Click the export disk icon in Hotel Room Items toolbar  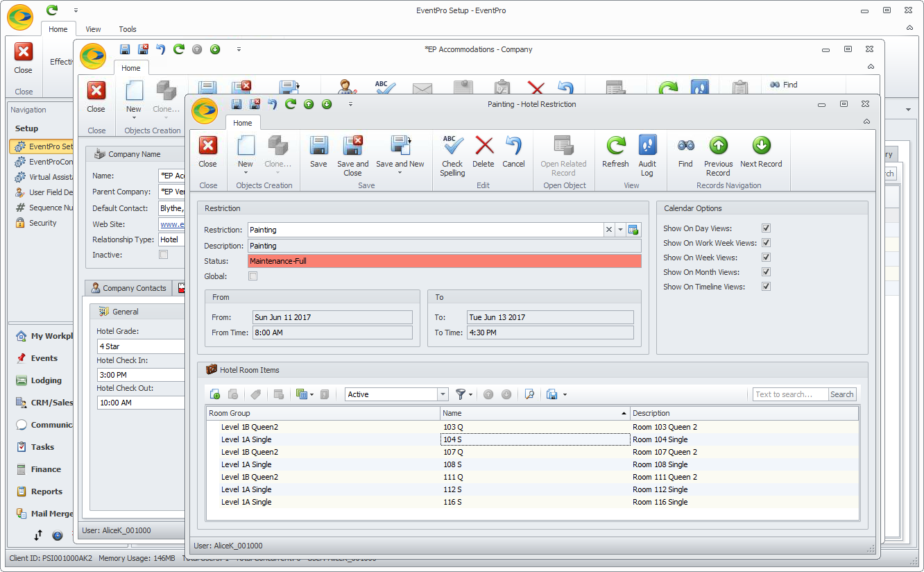pyautogui.click(x=552, y=394)
